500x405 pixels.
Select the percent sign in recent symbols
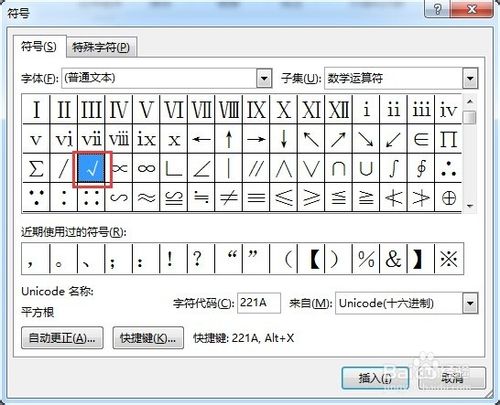tap(366, 259)
